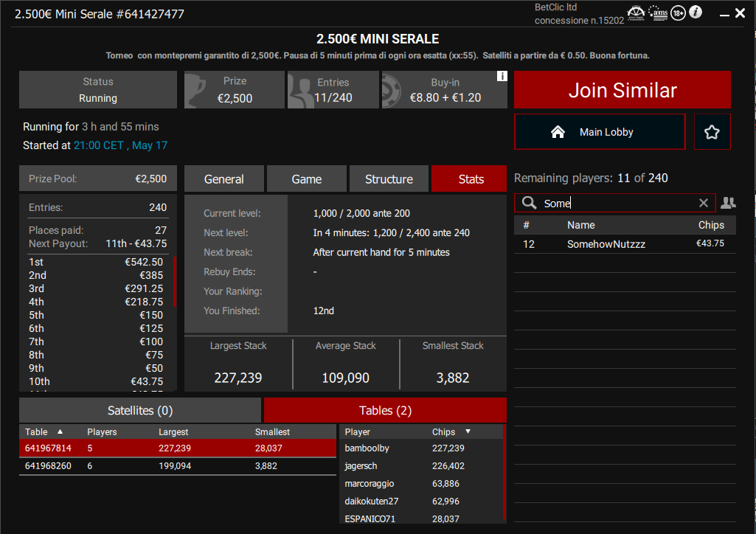Close the tournament lobby window
Viewport: 756px width, 534px height.
coord(740,13)
